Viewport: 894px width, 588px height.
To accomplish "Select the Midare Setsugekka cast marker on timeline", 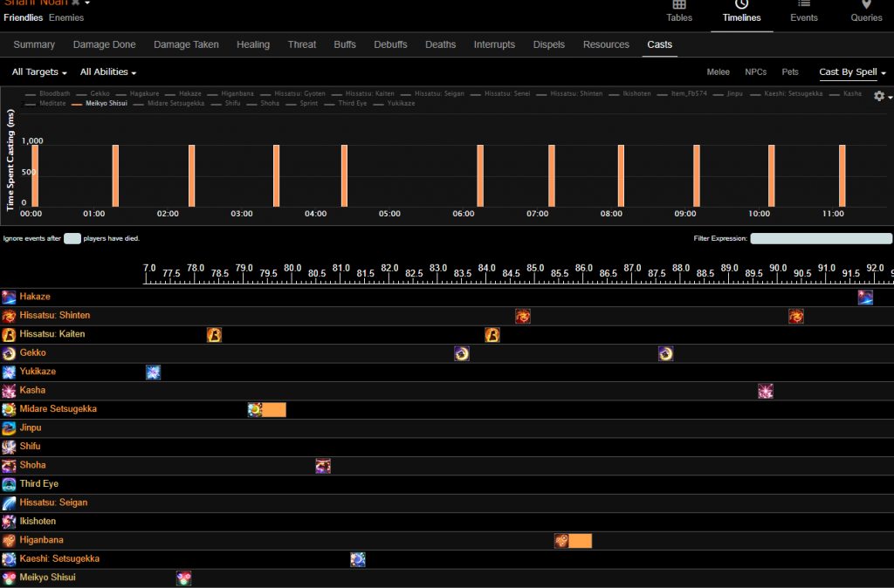I will pos(267,410).
